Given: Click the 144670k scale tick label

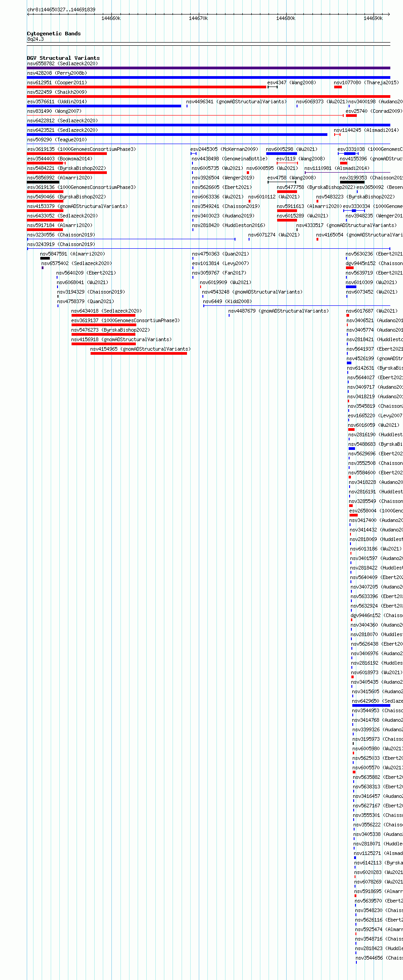Looking at the screenshot, I should pos(198,18).
